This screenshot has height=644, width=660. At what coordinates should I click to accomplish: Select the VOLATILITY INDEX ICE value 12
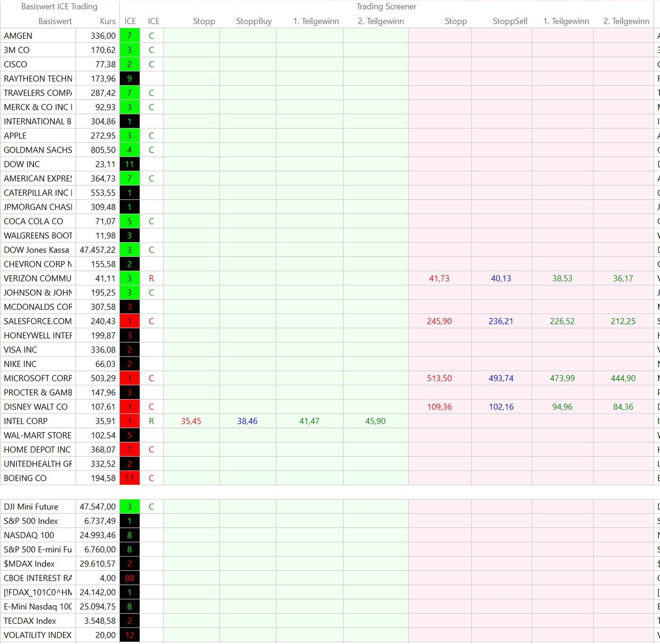pyautogui.click(x=129, y=635)
